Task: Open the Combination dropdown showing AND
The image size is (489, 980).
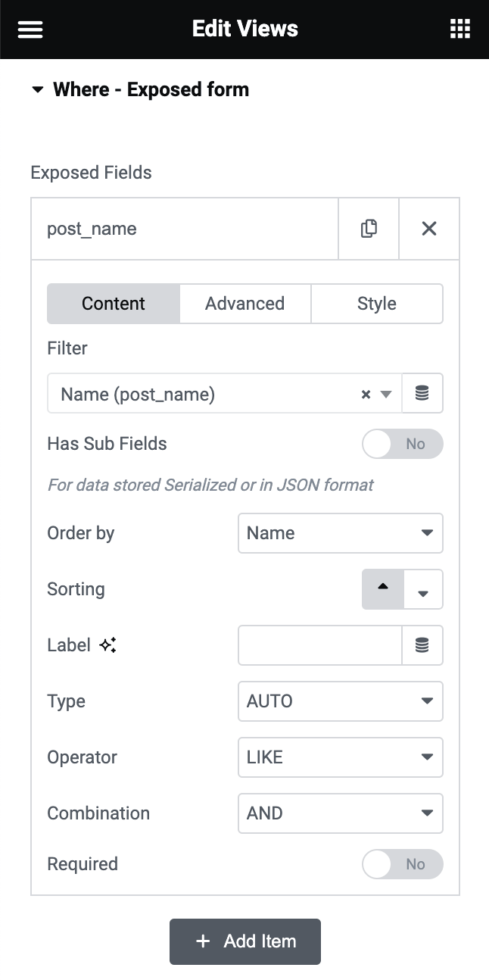Action: coord(340,813)
